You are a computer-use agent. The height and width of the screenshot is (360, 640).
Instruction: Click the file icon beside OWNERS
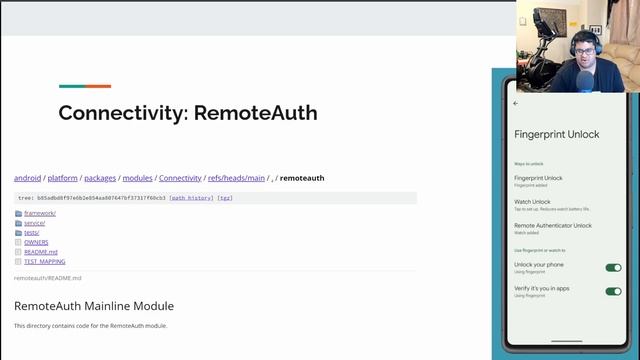click(x=18, y=242)
